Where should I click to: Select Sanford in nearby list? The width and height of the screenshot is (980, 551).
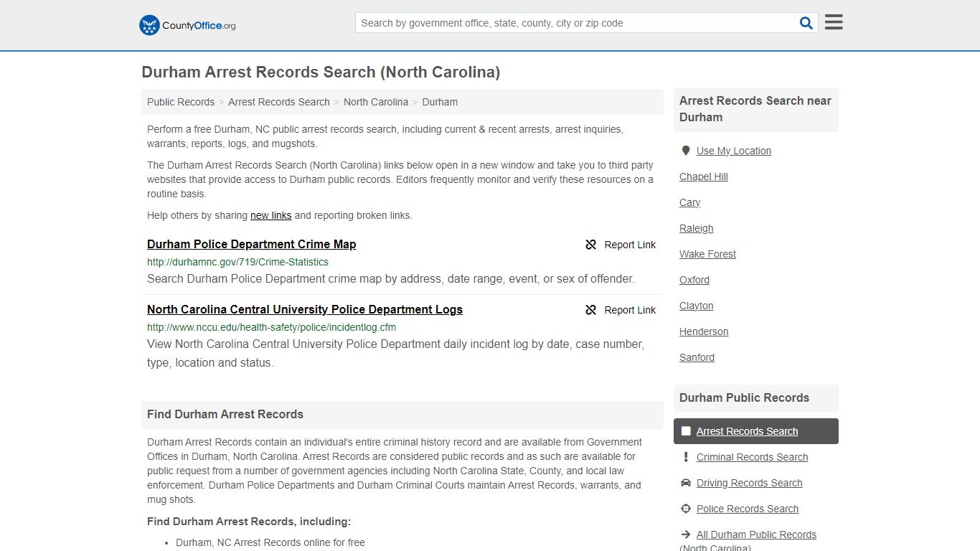tap(697, 357)
